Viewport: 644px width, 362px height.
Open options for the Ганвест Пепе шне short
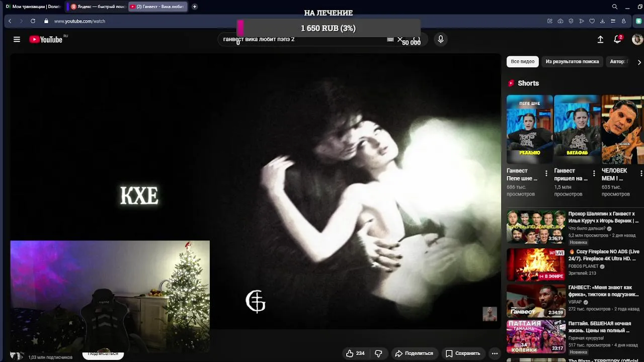pyautogui.click(x=546, y=173)
